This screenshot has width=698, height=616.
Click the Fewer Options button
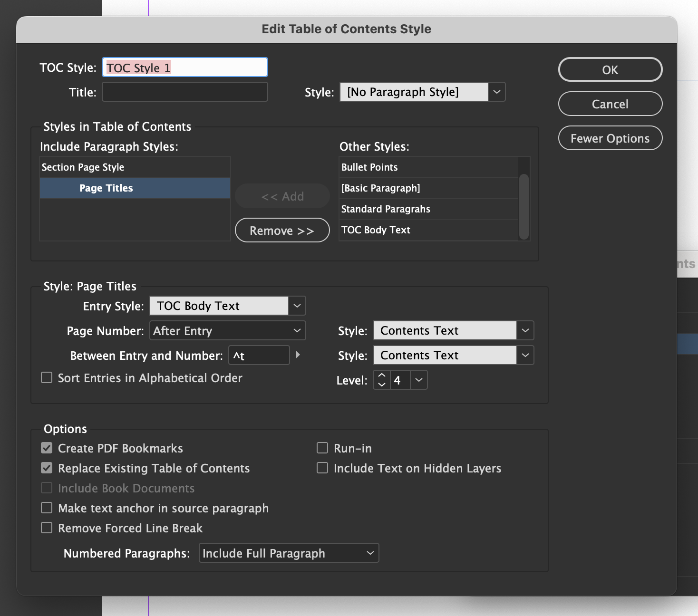click(x=610, y=138)
